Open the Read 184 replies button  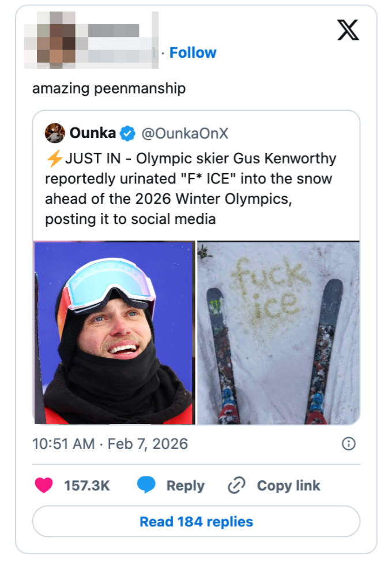tap(196, 522)
